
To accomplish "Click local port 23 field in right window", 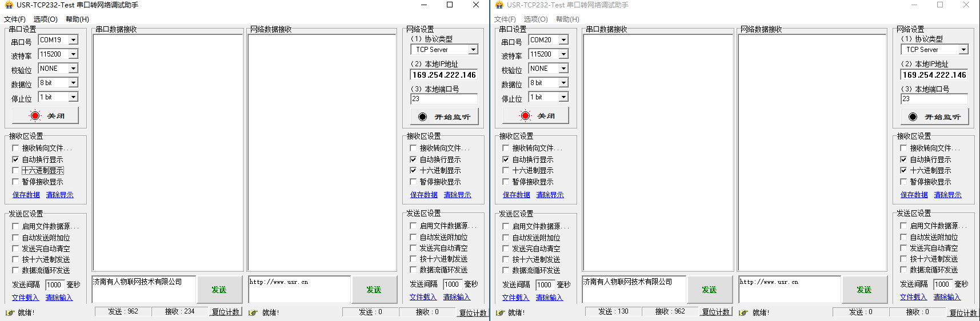I will click(934, 99).
